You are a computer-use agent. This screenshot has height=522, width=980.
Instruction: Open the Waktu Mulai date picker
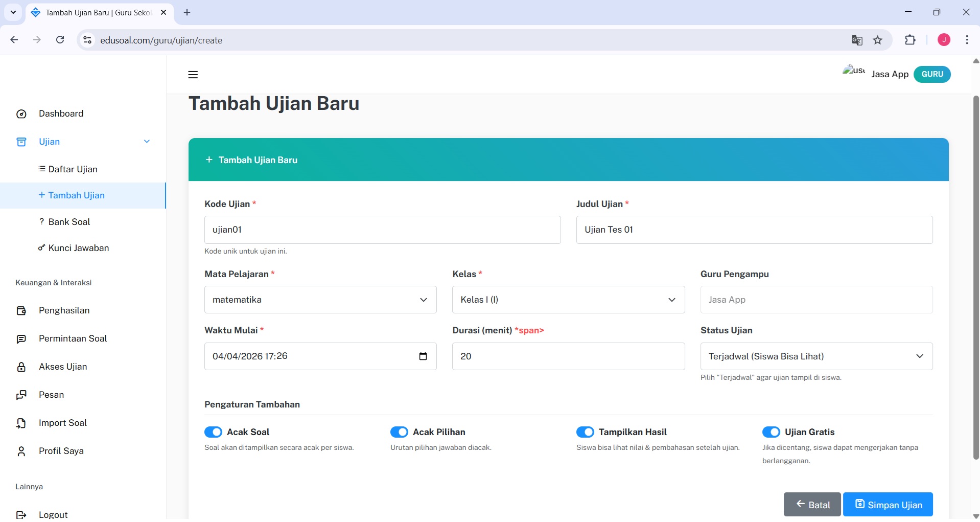tap(423, 356)
